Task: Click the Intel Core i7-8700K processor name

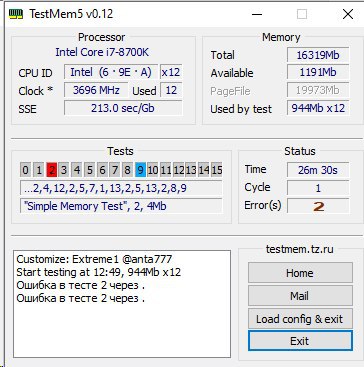Action: (102, 52)
